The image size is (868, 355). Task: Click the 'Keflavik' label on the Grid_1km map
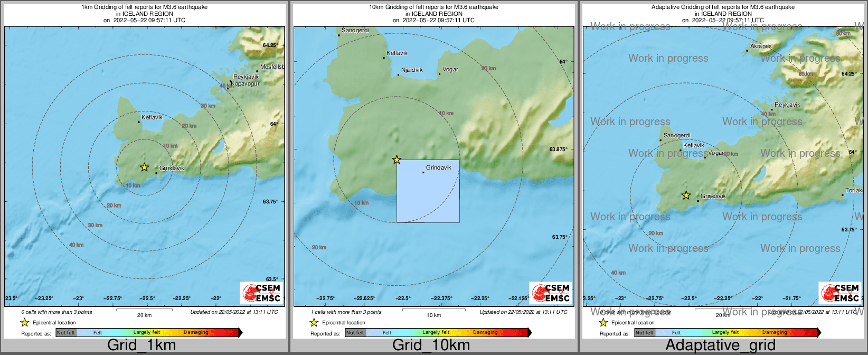152,117
